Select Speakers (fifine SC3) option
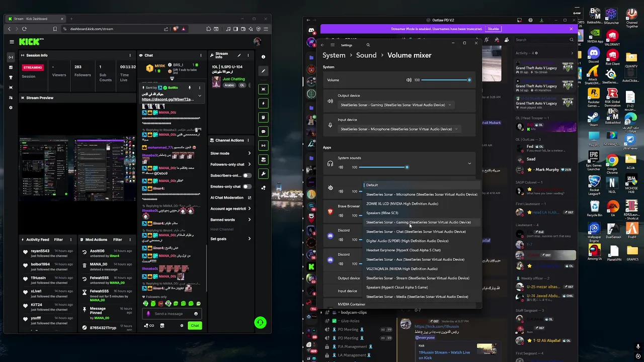The height and width of the screenshot is (362, 644). (x=422, y=213)
